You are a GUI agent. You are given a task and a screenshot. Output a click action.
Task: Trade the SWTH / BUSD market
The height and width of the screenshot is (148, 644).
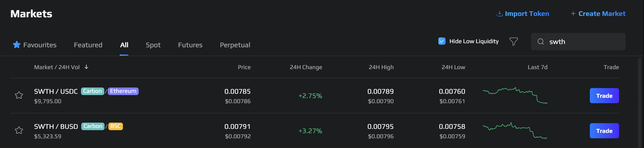click(x=604, y=131)
